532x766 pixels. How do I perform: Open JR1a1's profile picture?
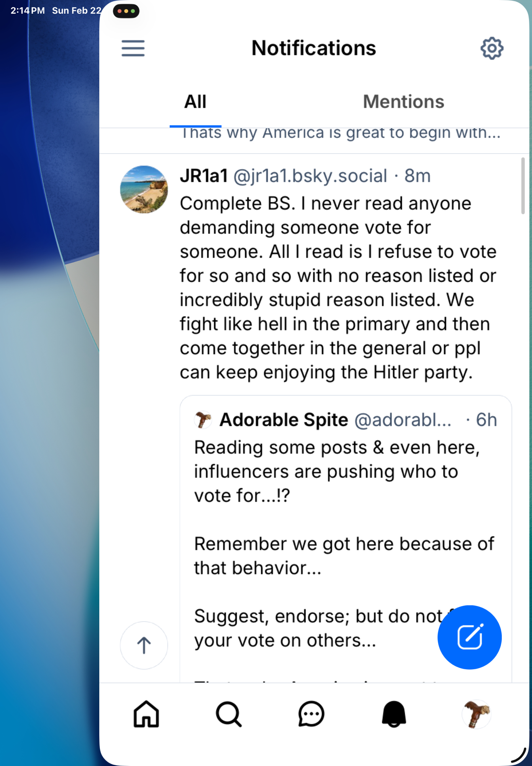click(x=144, y=190)
